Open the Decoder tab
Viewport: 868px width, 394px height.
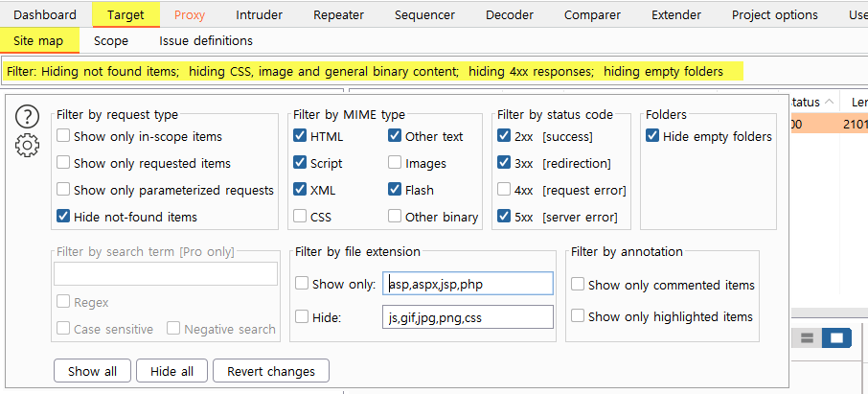[x=510, y=15]
